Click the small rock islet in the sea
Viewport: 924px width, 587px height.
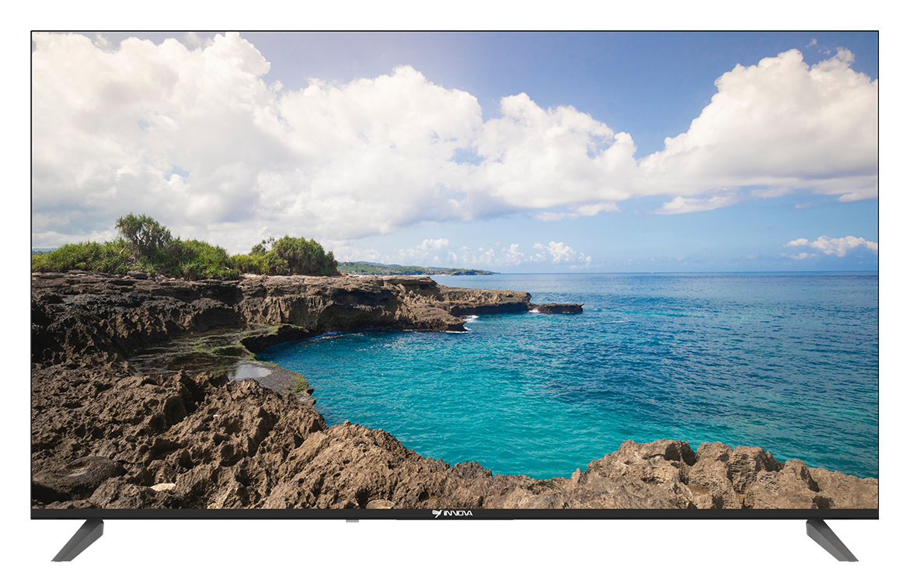[557, 309]
